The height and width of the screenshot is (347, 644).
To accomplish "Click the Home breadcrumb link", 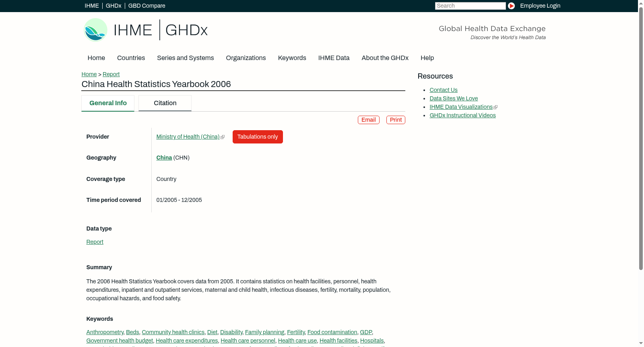I will [89, 74].
